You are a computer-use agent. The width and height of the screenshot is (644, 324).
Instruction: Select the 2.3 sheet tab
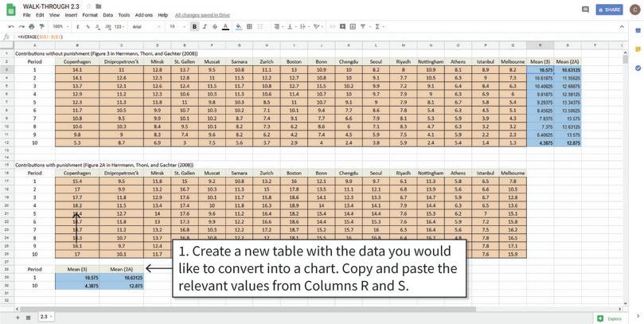[x=46, y=317]
